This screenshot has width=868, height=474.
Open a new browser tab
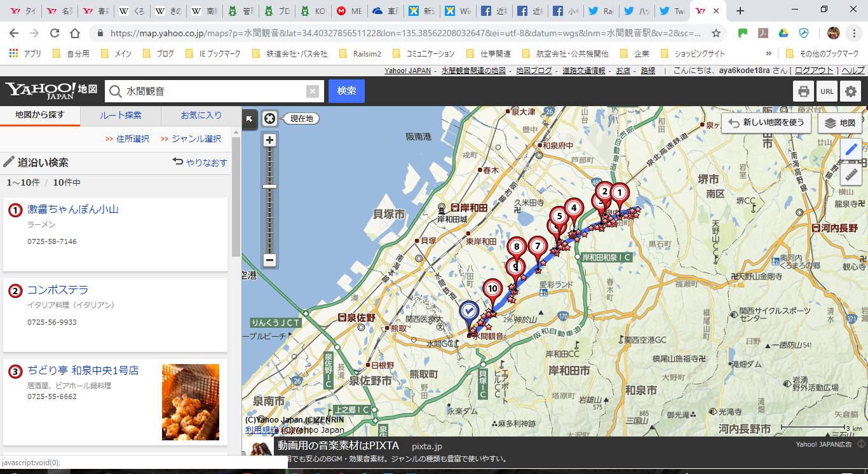click(740, 11)
